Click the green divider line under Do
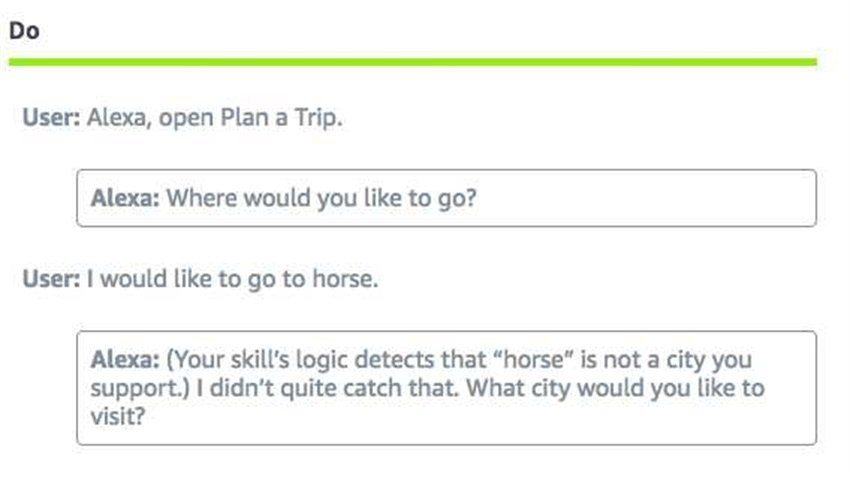 413,62
